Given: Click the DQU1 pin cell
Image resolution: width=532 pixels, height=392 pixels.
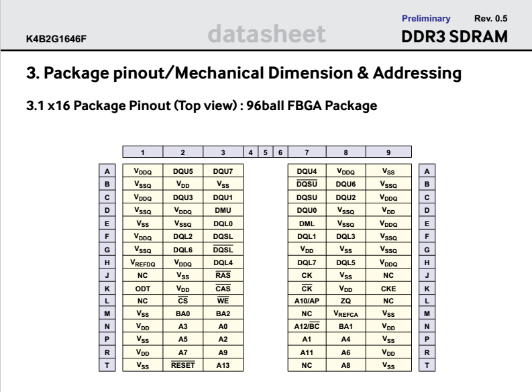Looking at the screenshot, I should point(223,197).
